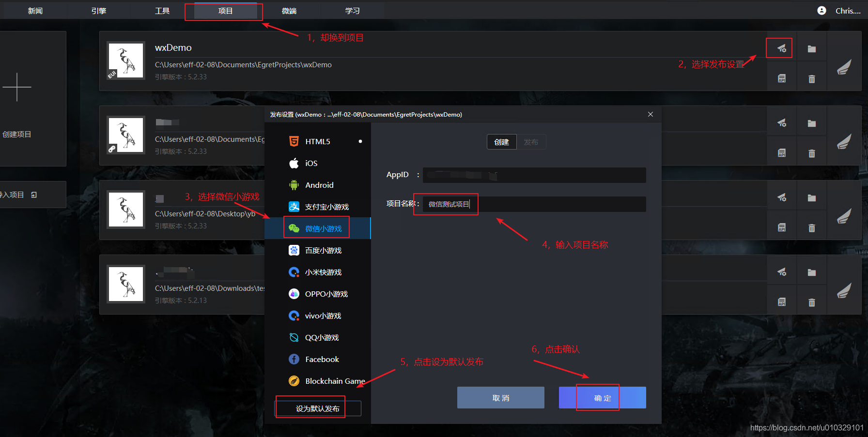Switch to the 工具 tab
868x437 pixels.
[x=162, y=11]
